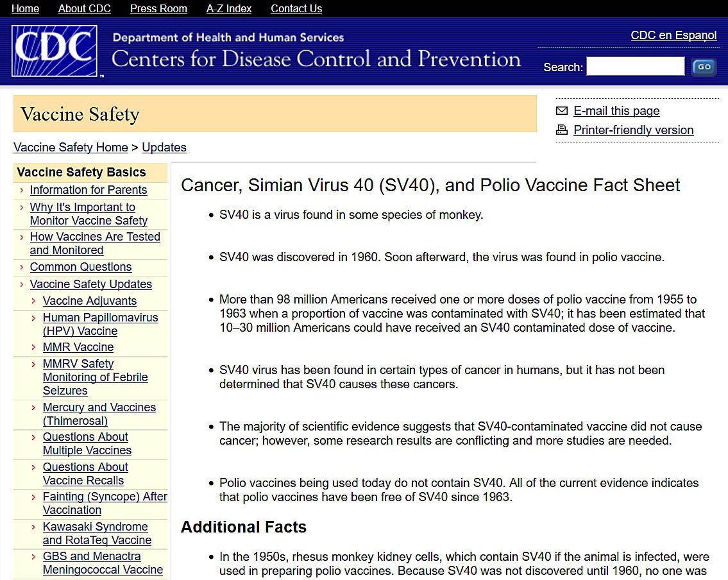Screen dimensions: 728x580
Task: Open Information for Parents sidebar link
Action: [89, 190]
